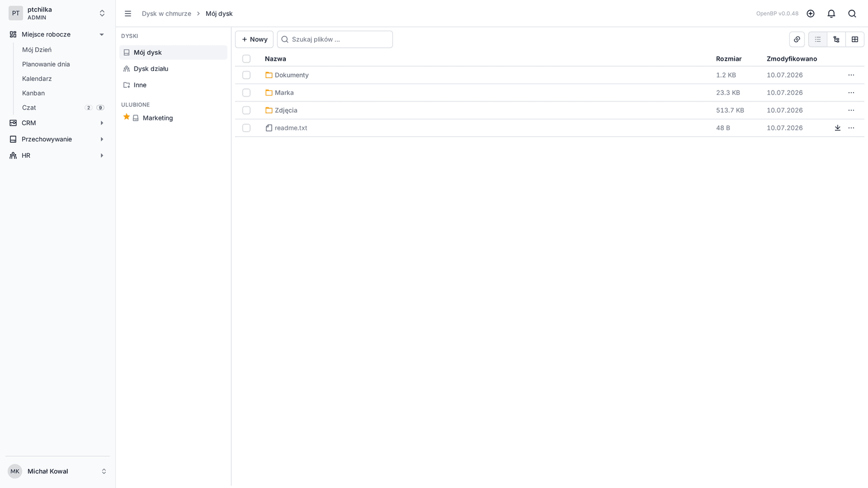Check the Dokumenty row checkbox
The image size is (868, 488).
coord(246,75)
